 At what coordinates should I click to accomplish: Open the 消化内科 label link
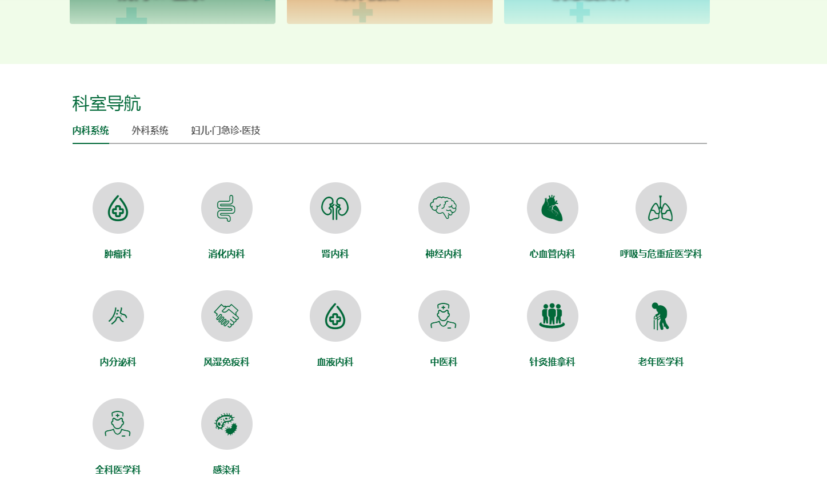pos(227,254)
